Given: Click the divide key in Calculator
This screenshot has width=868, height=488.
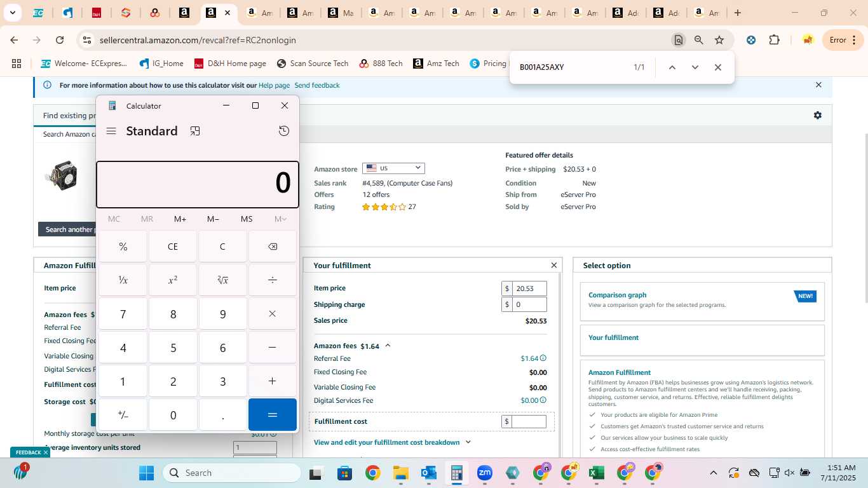Looking at the screenshot, I should tap(273, 280).
